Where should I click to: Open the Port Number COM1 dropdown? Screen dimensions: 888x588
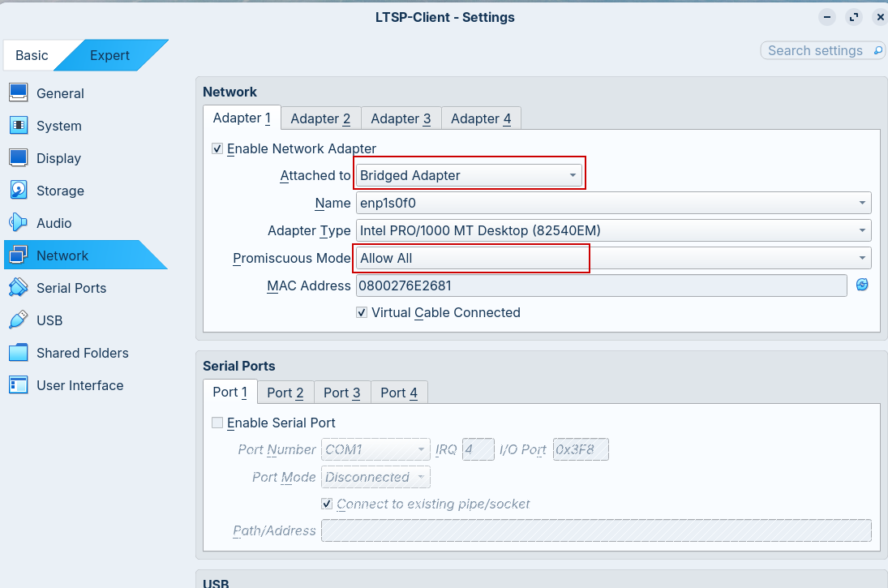(x=375, y=449)
